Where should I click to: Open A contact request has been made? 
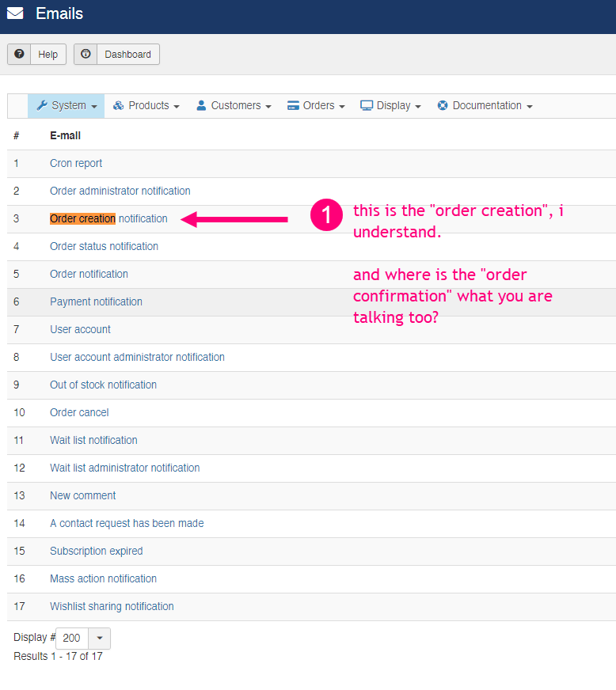[127, 524]
